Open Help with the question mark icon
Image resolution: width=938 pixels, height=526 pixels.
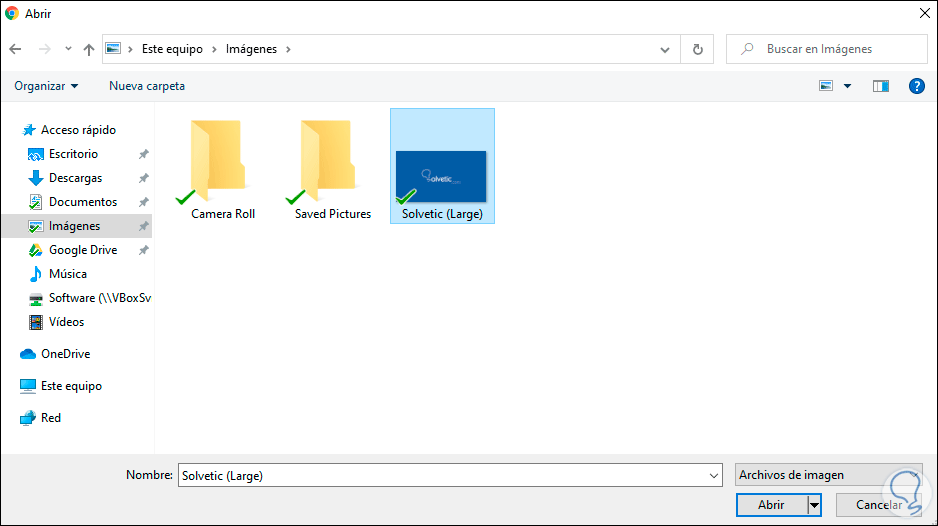(916, 86)
